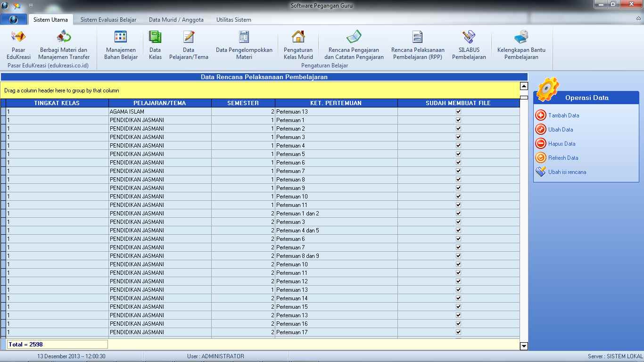Click Ubah isi rencana icon

(541, 172)
